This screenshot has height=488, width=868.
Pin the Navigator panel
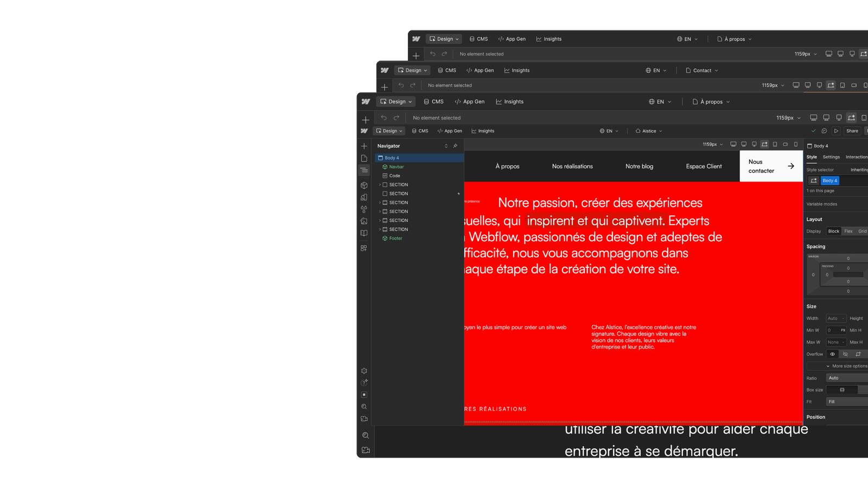pyautogui.click(x=455, y=146)
